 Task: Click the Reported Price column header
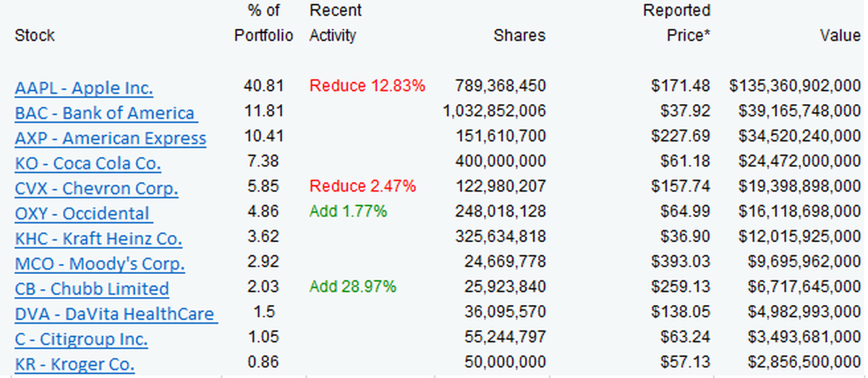click(676, 23)
